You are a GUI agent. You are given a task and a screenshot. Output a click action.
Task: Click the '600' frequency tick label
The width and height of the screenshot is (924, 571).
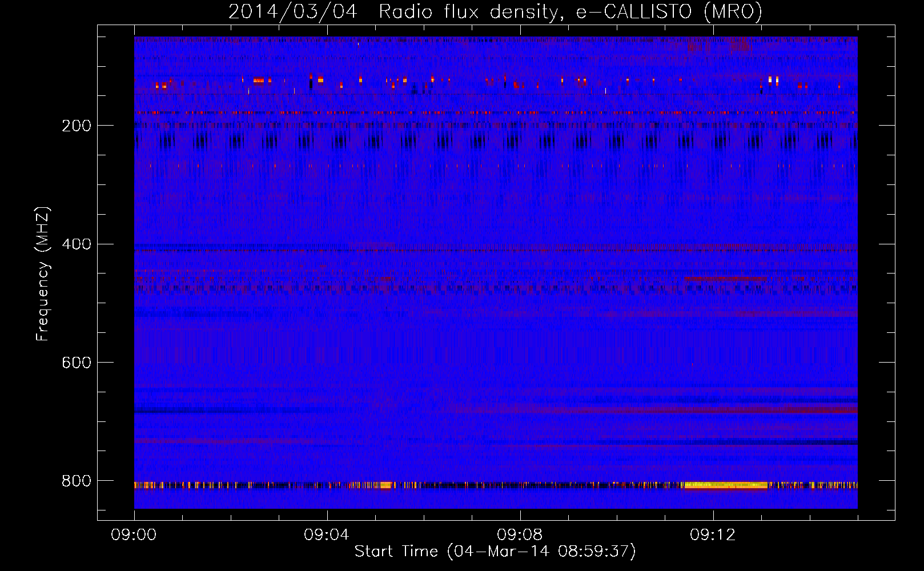coord(76,363)
